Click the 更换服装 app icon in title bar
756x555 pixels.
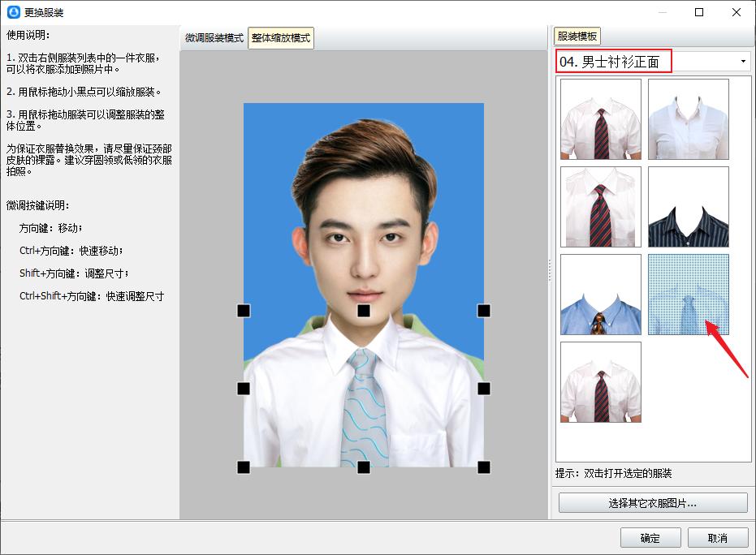[13, 12]
